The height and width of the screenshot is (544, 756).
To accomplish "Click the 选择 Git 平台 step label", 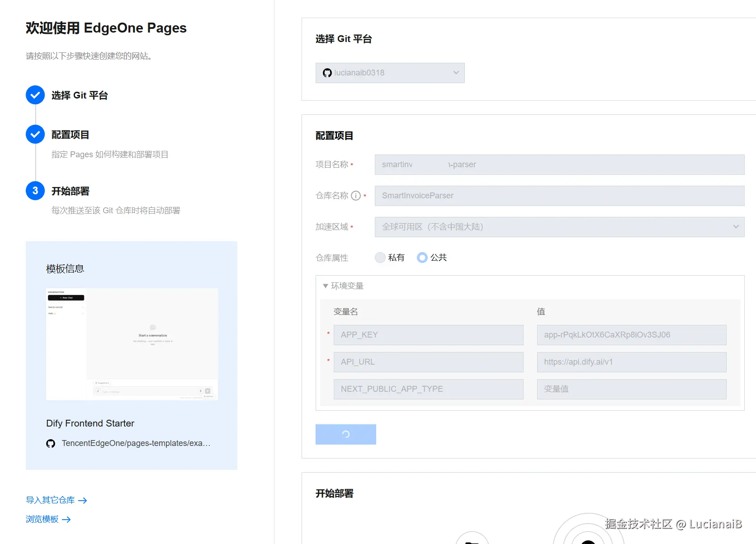I will [80, 95].
